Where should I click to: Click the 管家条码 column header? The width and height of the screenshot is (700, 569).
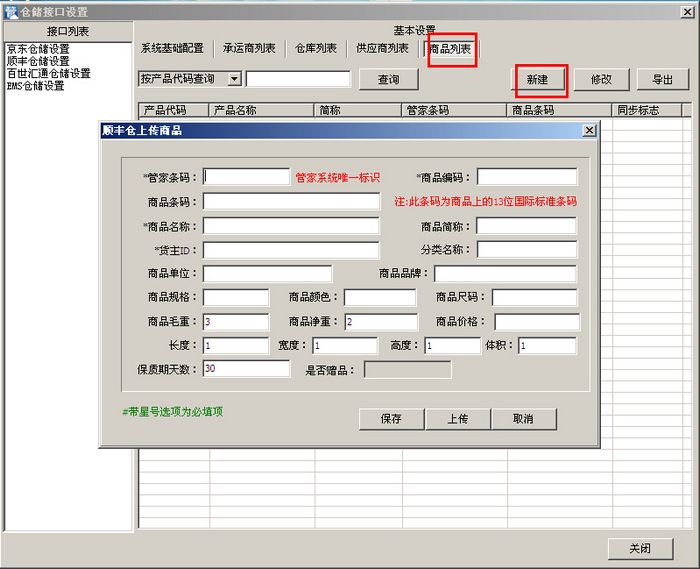[454, 110]
